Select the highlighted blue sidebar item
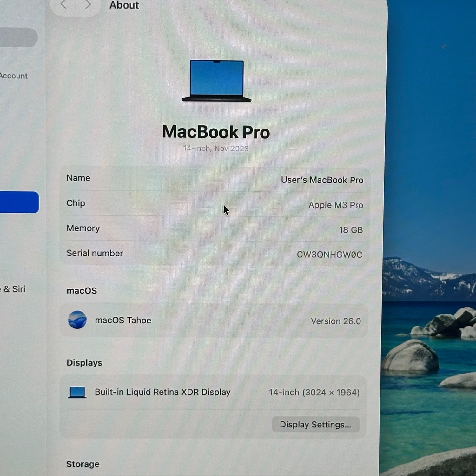The width and height of the screenshot is (476, 476). pos(19,202)
